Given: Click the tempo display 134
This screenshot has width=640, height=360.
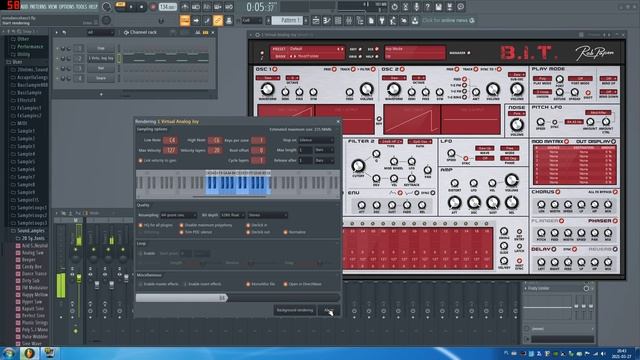Looking at the screenshot, I should tap(168, 7).
